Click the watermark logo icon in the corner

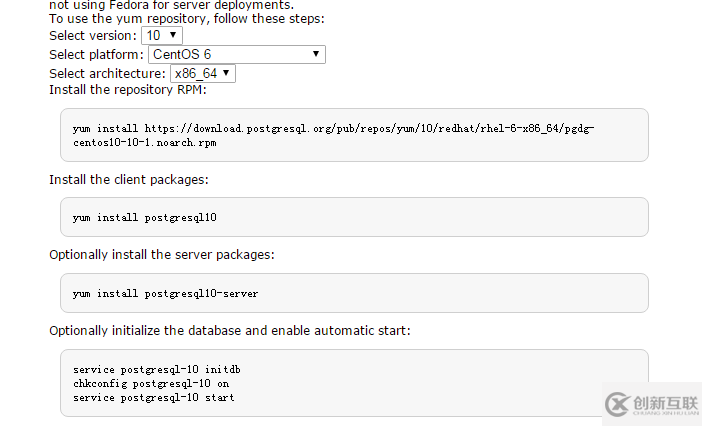point(617,404)
